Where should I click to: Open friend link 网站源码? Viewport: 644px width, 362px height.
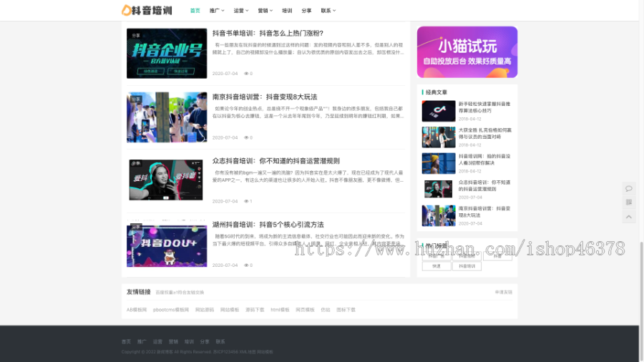click(x=205, y=310)
